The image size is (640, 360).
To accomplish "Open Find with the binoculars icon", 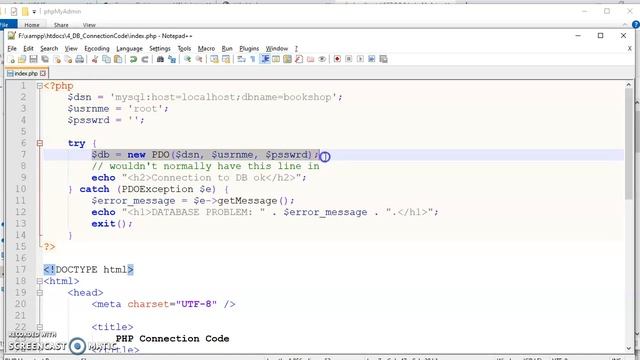I will [160, 59].
